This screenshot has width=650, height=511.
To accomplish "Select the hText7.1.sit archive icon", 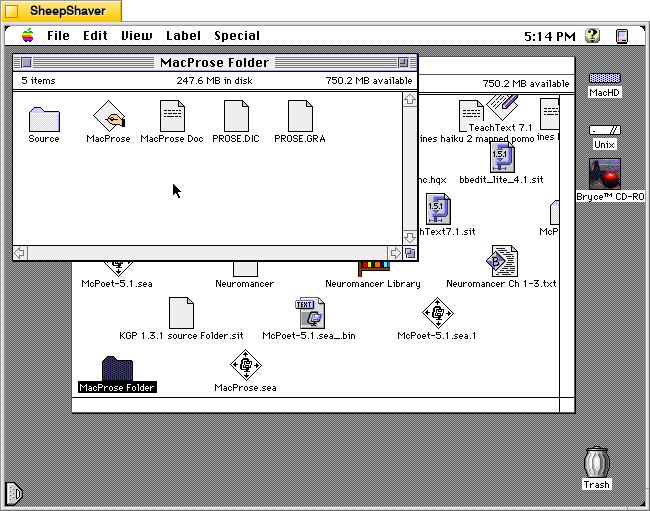I will tap(438, 209).
